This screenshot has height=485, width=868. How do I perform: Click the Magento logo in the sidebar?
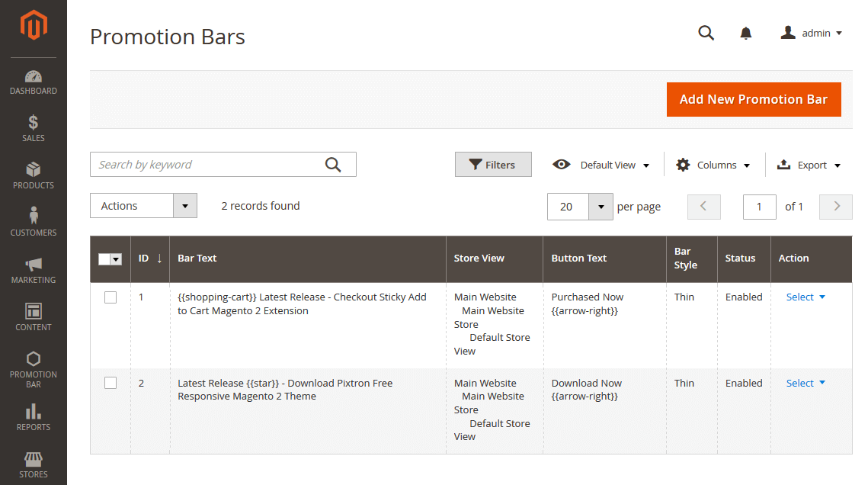click(34, 27)
